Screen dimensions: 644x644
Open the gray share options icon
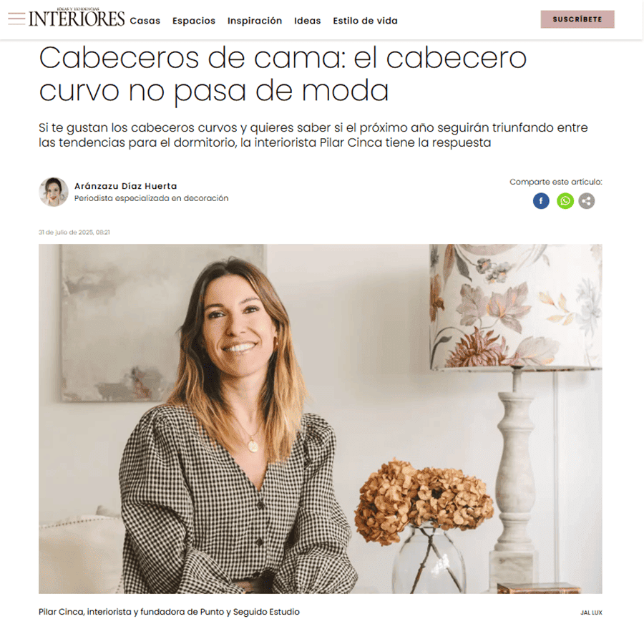tap(587, 201)
